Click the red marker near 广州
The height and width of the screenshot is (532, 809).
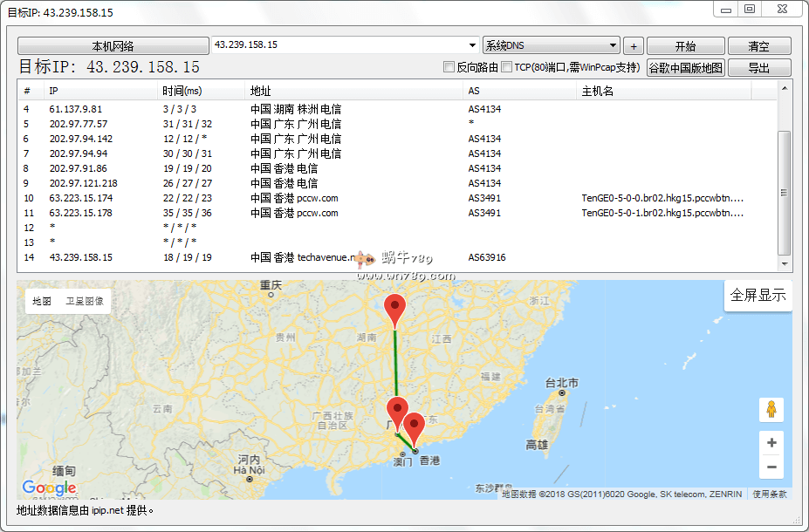coord(398,406)
